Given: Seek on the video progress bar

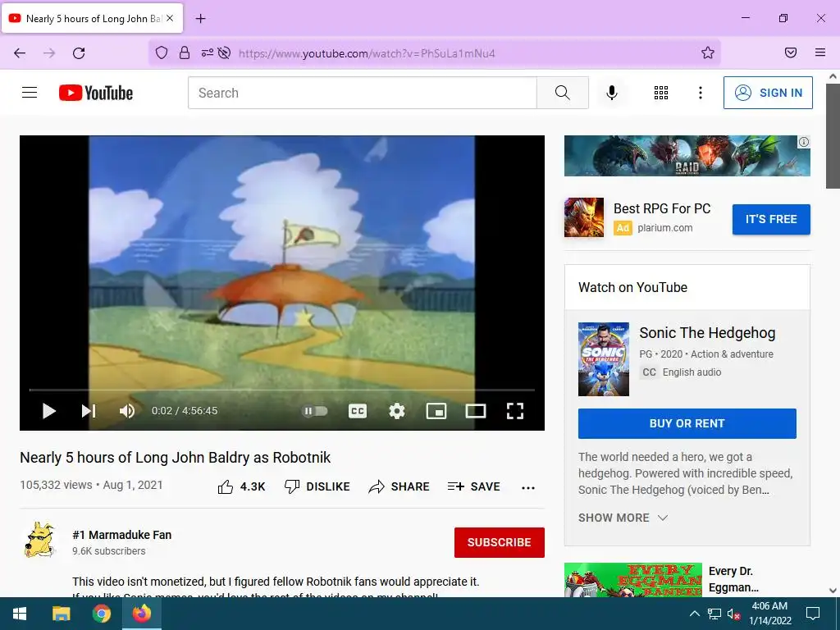Looking at the screenshot, I should pos(282,390).
